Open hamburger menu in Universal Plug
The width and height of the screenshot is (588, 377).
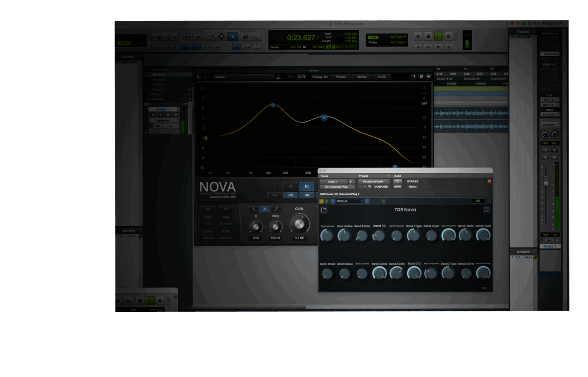pyautogui.click(x=489, y=201)
